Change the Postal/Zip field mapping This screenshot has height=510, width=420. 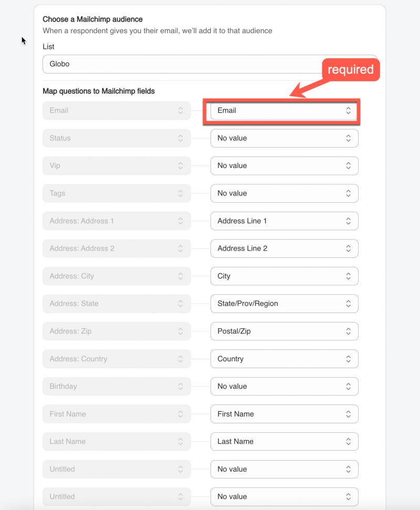[x=283, y=331]
